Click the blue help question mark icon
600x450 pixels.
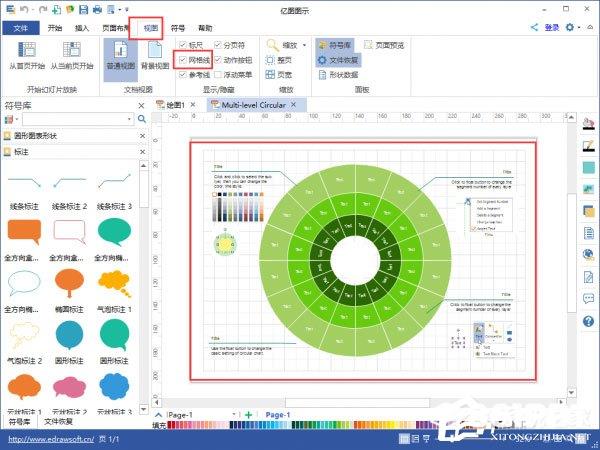pos(589,321)
